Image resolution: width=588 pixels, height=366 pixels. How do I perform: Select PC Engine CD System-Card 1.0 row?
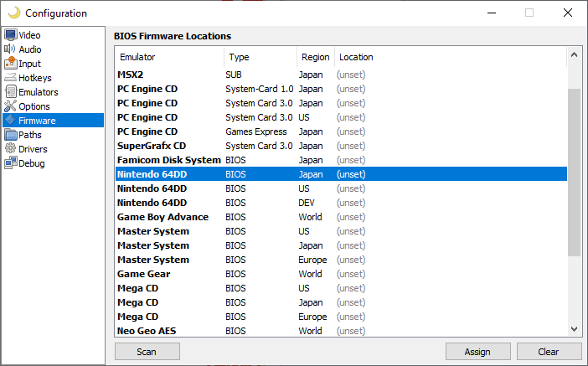pyautogui.click(x=341, y=89)
